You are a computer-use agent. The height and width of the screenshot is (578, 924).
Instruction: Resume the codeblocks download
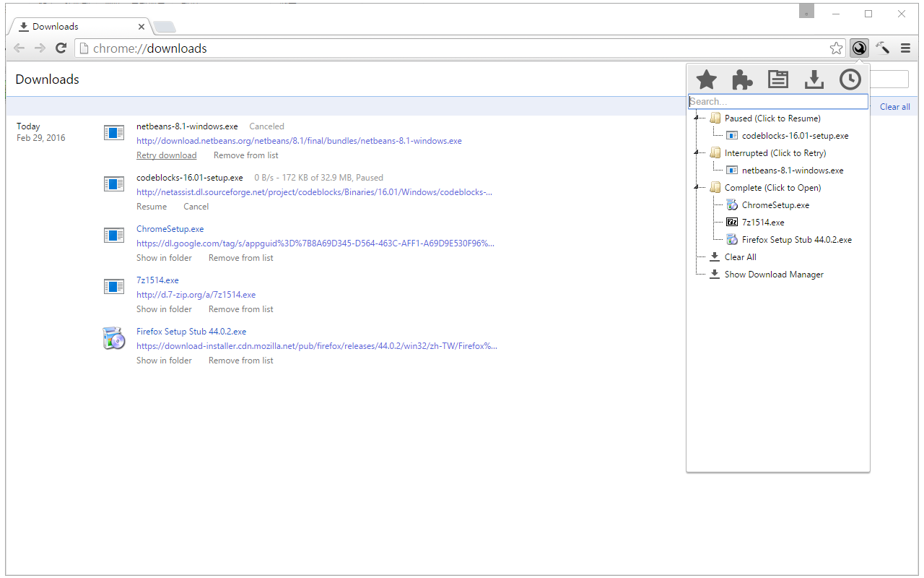(152, 207)
